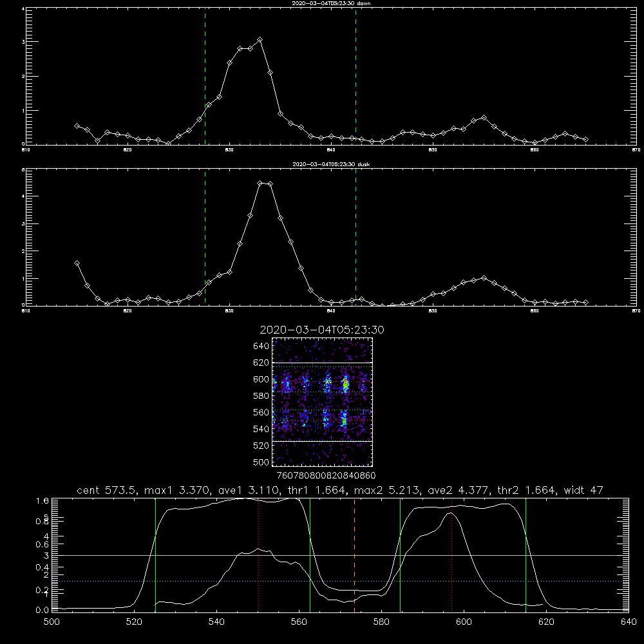Select the highest peak data point in dawn plot
Screen dimensions: 644x644
coord(260,40)
